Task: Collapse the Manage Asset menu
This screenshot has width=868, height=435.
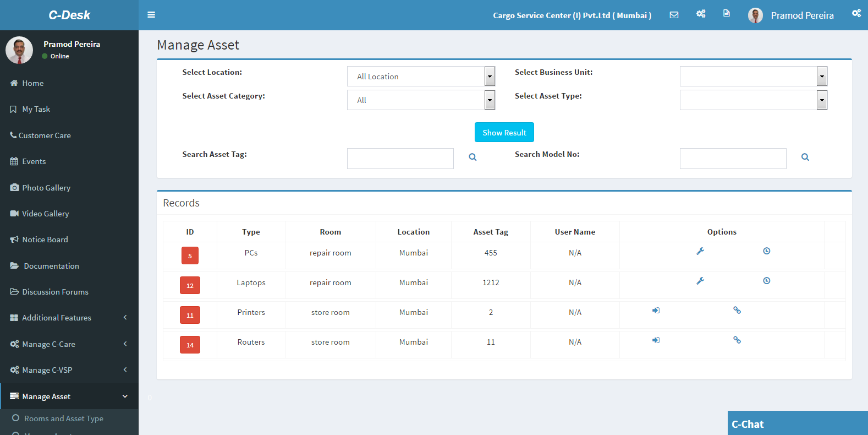Action: 69,396
